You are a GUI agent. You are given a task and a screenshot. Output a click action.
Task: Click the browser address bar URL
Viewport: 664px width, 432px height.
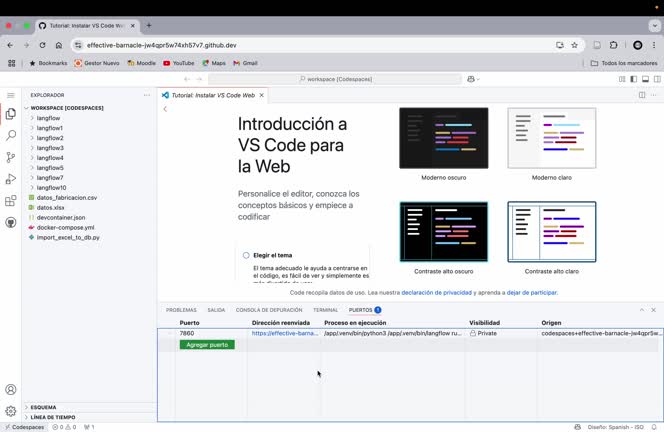(x=161, y=45)
